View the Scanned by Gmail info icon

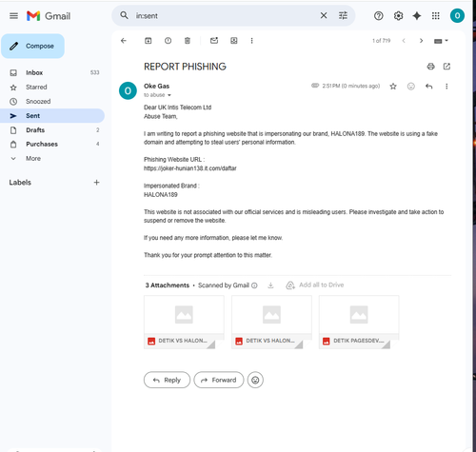point(254,285)
